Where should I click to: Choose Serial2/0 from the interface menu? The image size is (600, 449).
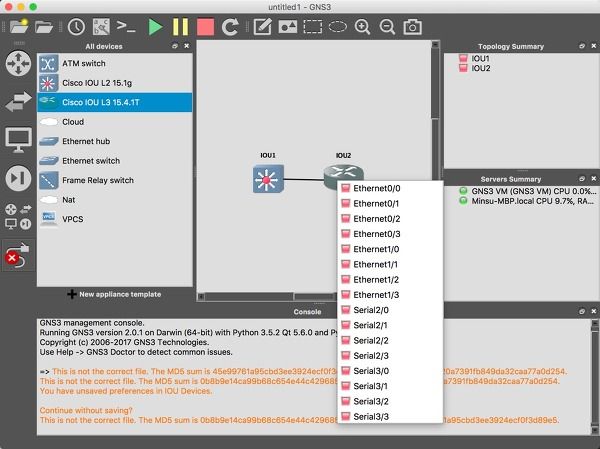[390, 310]
